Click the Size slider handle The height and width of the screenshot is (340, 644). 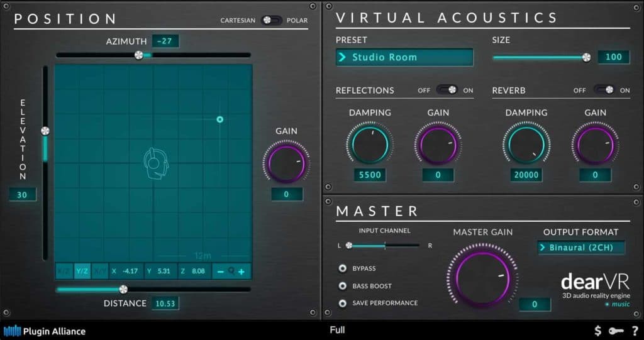point(587,57)
